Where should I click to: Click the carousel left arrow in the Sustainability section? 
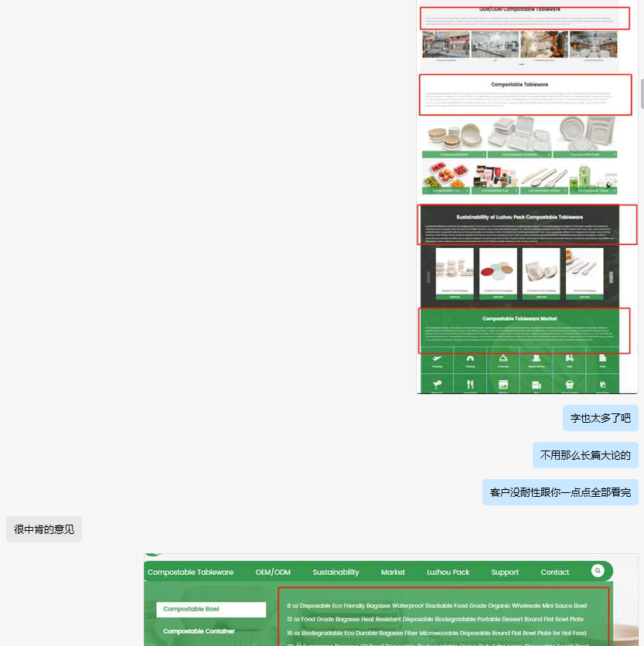coord(428,277)
